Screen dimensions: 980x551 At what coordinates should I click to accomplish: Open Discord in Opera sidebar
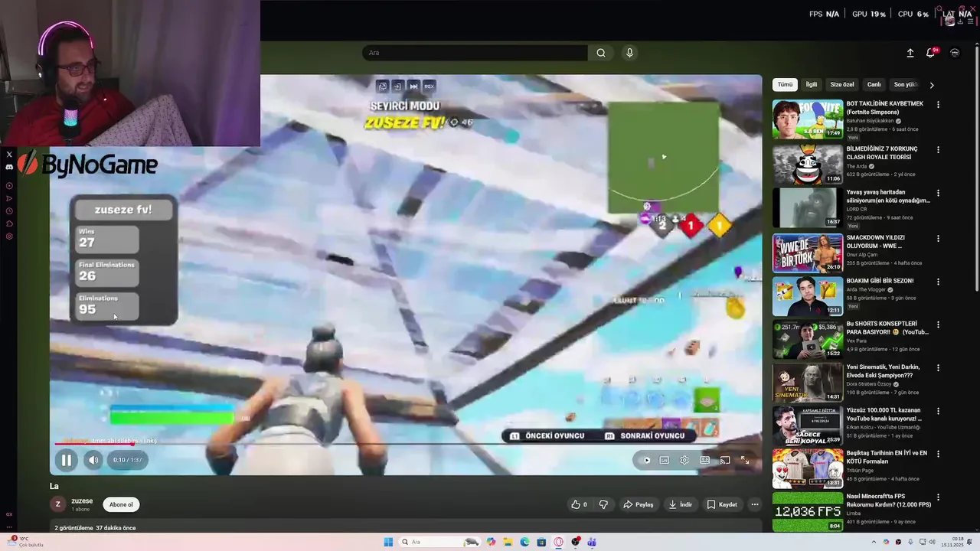(9, 167)
